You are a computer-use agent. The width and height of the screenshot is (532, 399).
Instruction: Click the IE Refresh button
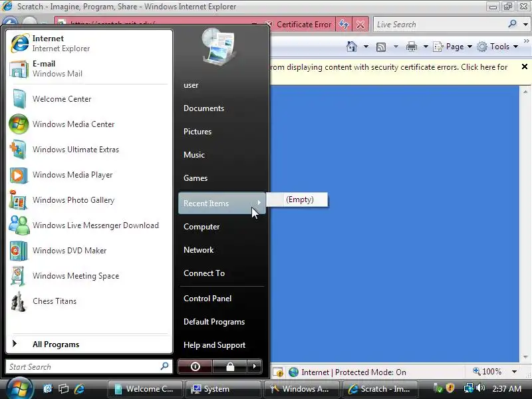point(344,25)
